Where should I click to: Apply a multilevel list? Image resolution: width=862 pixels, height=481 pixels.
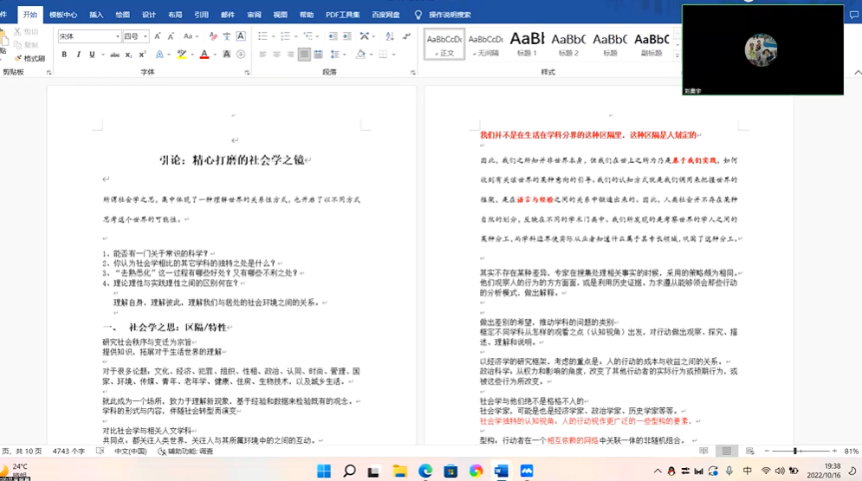(308, 36)
